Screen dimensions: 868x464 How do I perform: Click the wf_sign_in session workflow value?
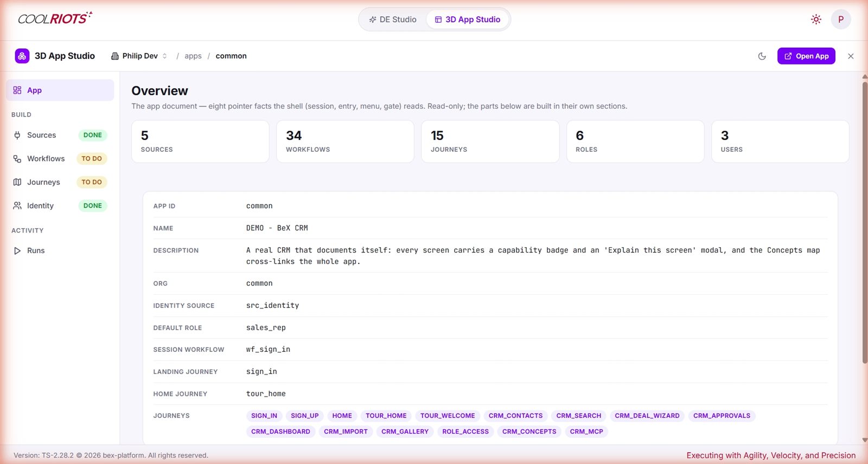[x=269, y=350]
